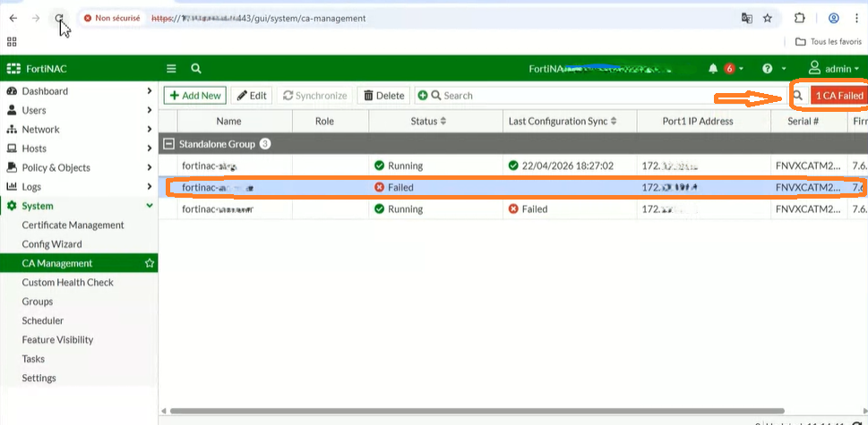Select CA Management menu item

point(57,263)
